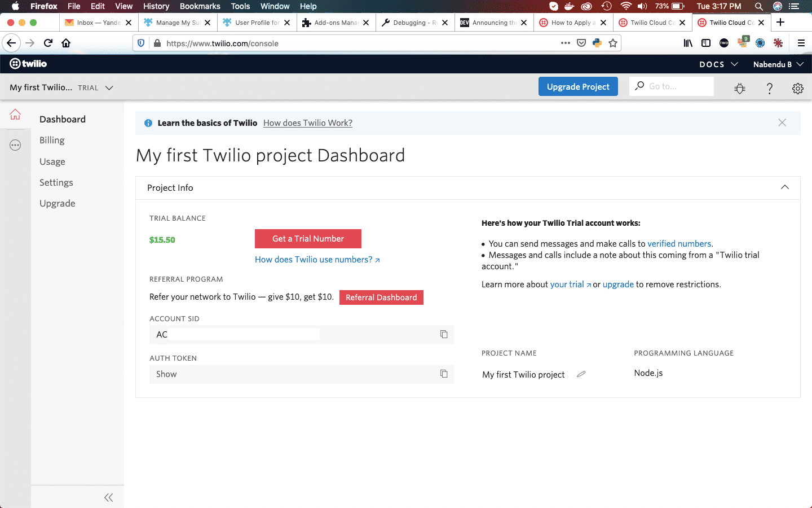Open macOS Spotlight search icon
This screenshot has height=508, width=812.
click(x=759, y=6)
